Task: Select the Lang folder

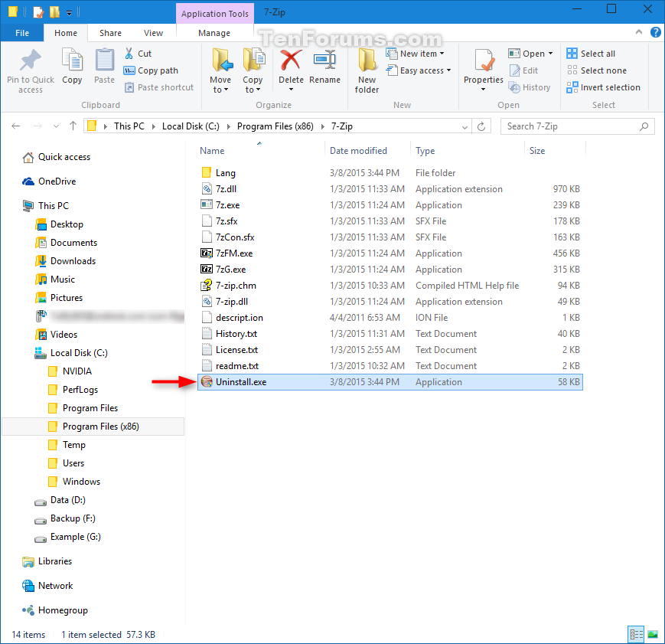Action: [x=225, y=173]
